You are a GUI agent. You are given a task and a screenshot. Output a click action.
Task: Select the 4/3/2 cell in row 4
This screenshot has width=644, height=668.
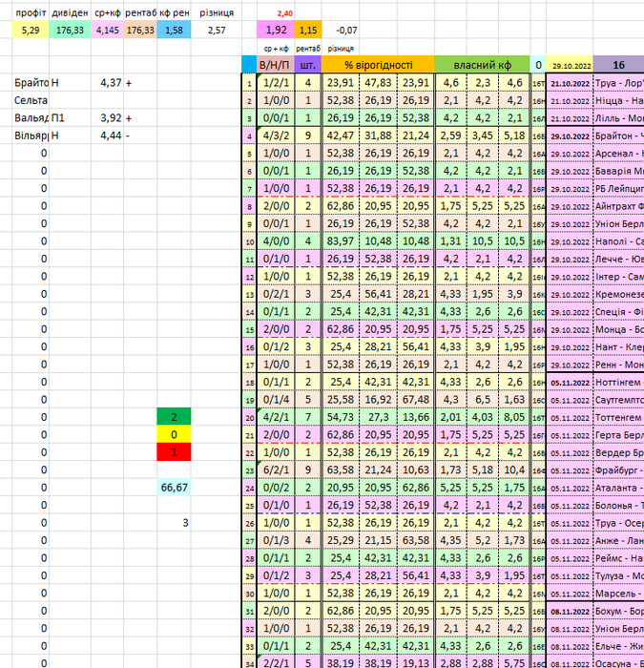tap(276, 136)
